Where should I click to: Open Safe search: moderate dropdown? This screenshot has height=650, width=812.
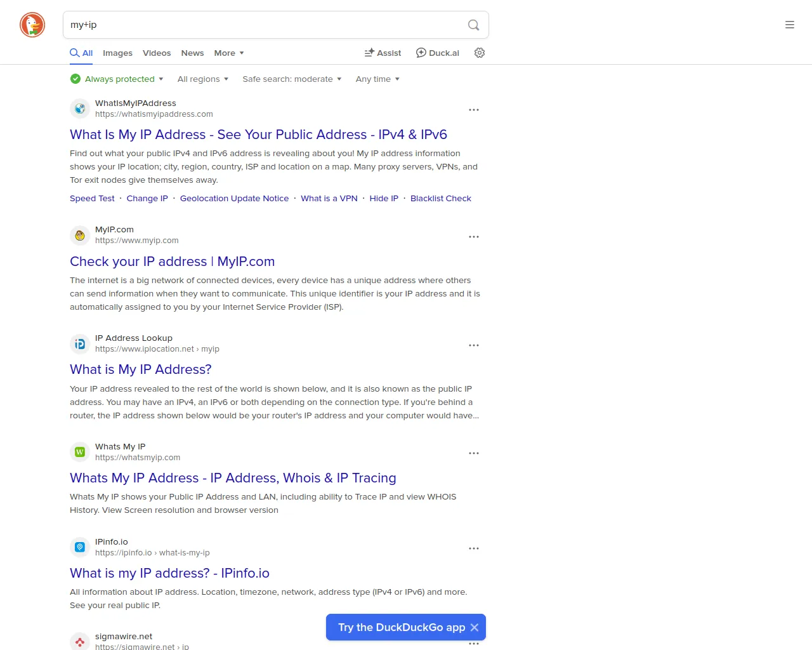tap(292, 79)
